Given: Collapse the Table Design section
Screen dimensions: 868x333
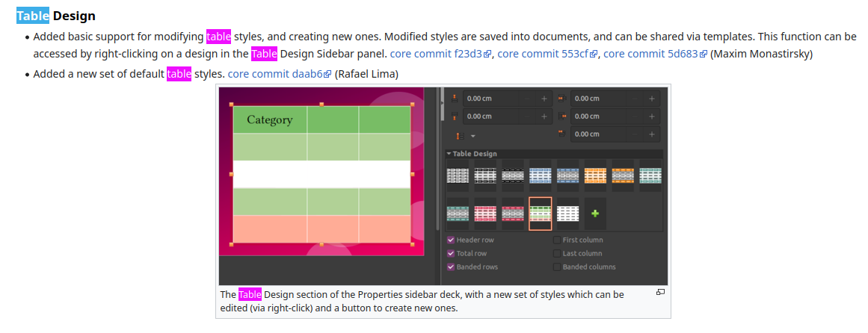Looking at the screenshot, I should point(449,154).
